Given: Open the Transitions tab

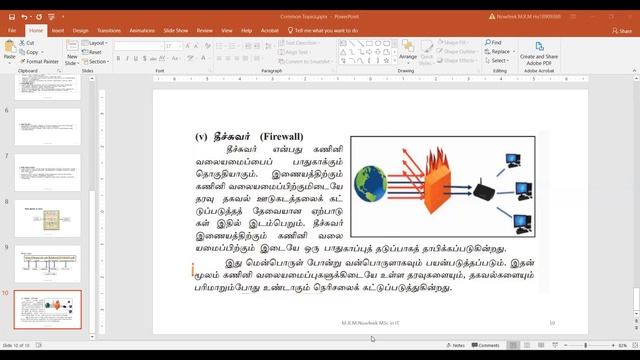Looking at the screenshot, I should (x=109, y=31).
